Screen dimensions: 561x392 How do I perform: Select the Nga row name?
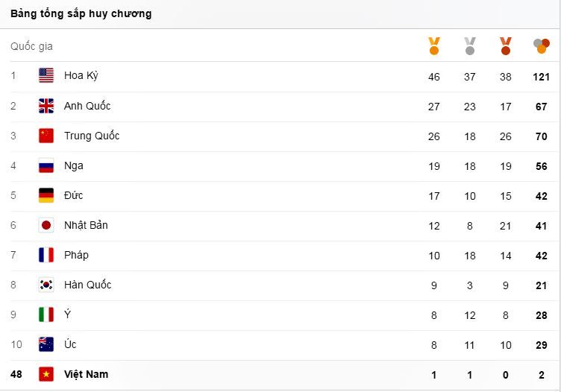click(74, 165)
